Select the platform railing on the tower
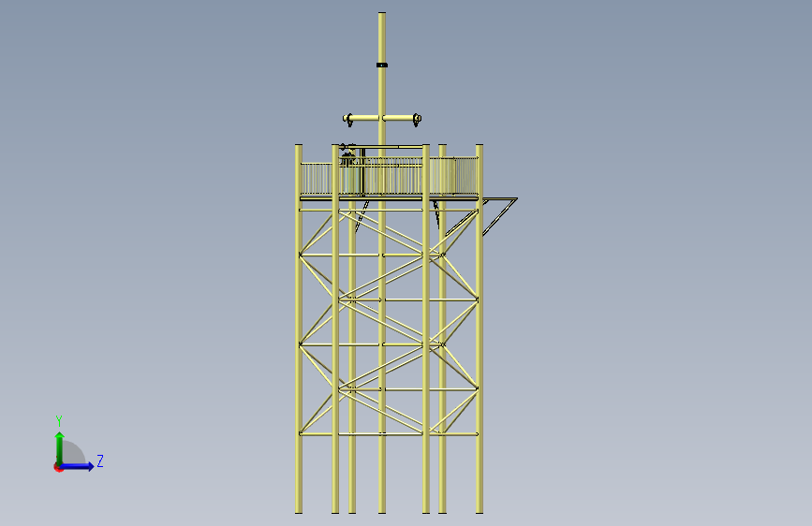Viewport: 812px width, 526px height. pos(389,178)
